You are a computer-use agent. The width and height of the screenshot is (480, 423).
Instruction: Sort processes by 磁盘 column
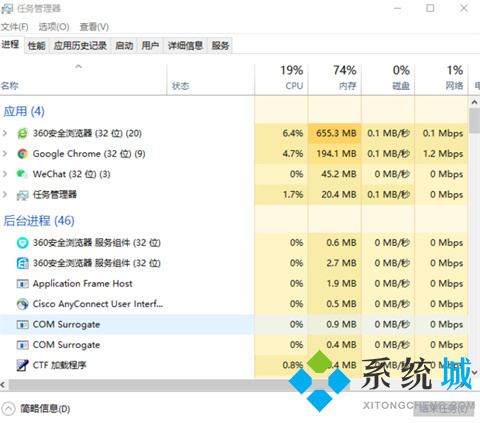click(388, 79)
